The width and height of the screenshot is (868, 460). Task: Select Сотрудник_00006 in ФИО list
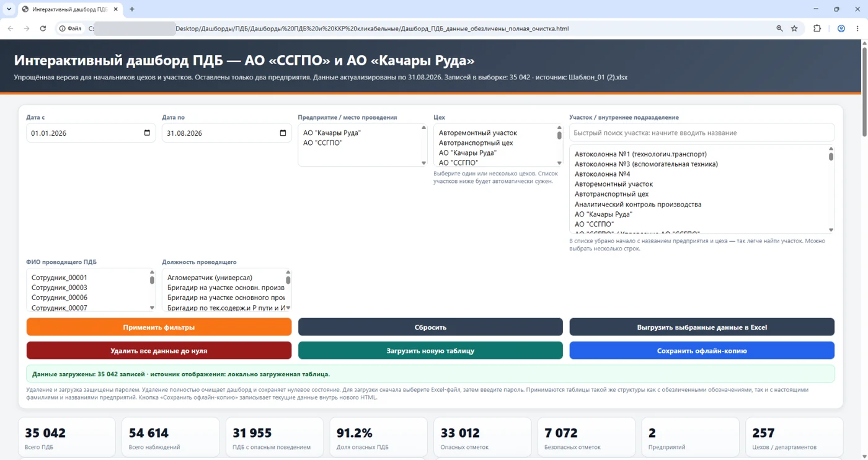coord(87,298)
